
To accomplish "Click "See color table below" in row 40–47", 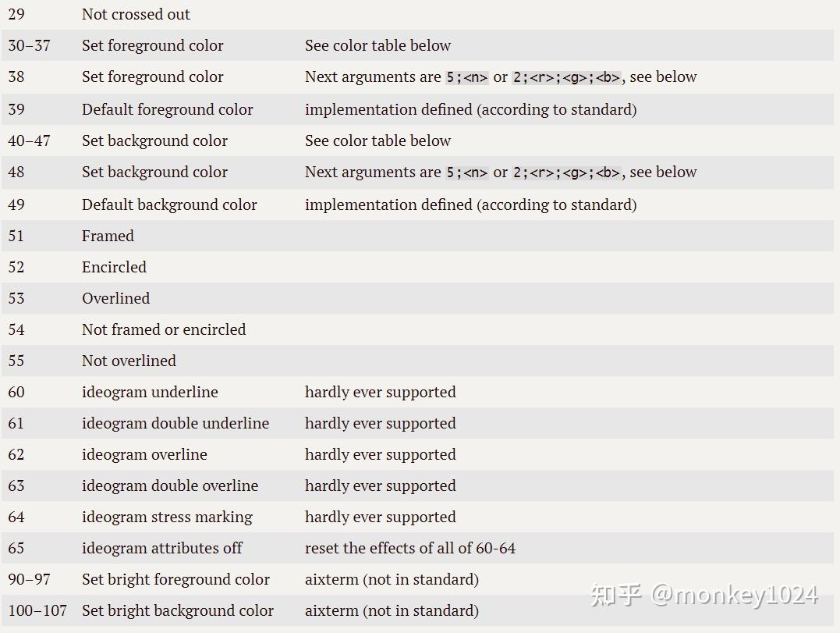I will pos(377,140).
